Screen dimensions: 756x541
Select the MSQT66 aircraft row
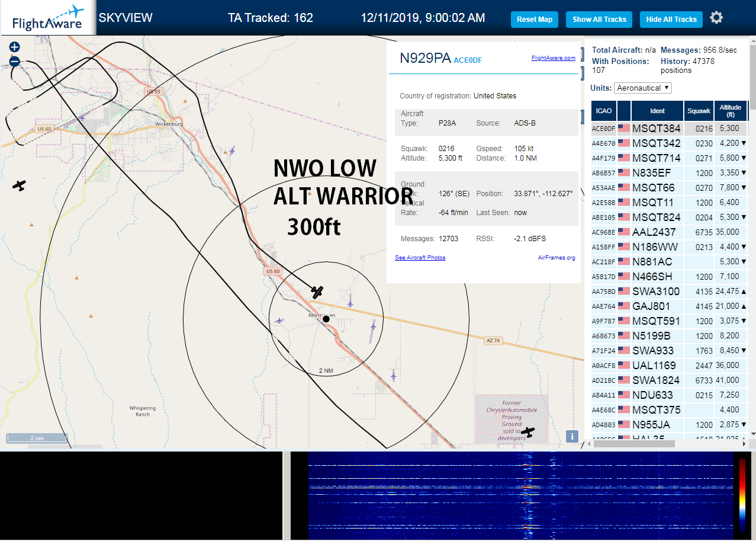[x=670, y=188]
